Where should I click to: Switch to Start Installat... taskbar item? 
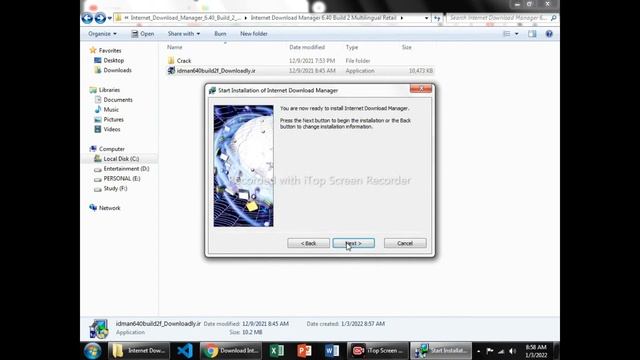coord(441,351)
